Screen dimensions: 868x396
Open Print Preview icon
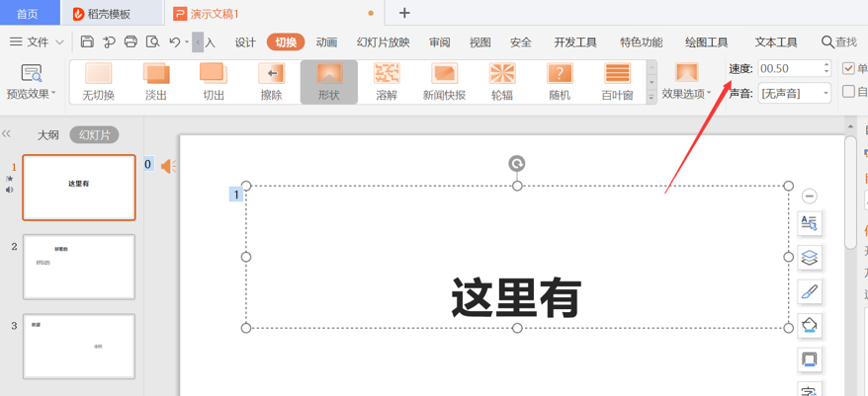(x=152, y=42)
